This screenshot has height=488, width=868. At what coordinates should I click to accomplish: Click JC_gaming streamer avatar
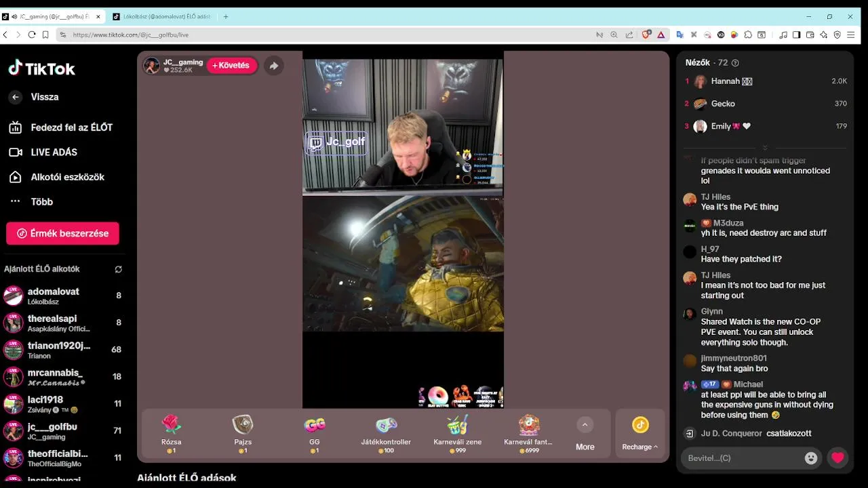click(151, 66)
